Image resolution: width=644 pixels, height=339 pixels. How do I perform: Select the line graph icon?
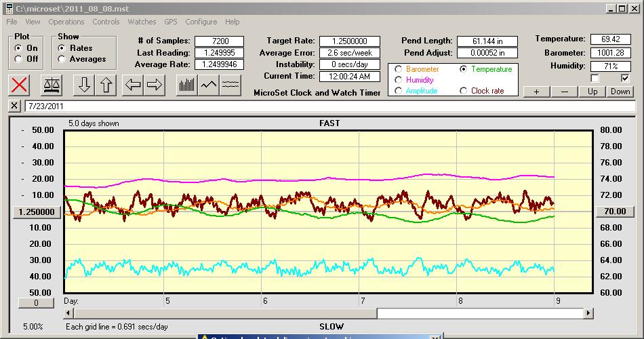(x=209, y=85)
